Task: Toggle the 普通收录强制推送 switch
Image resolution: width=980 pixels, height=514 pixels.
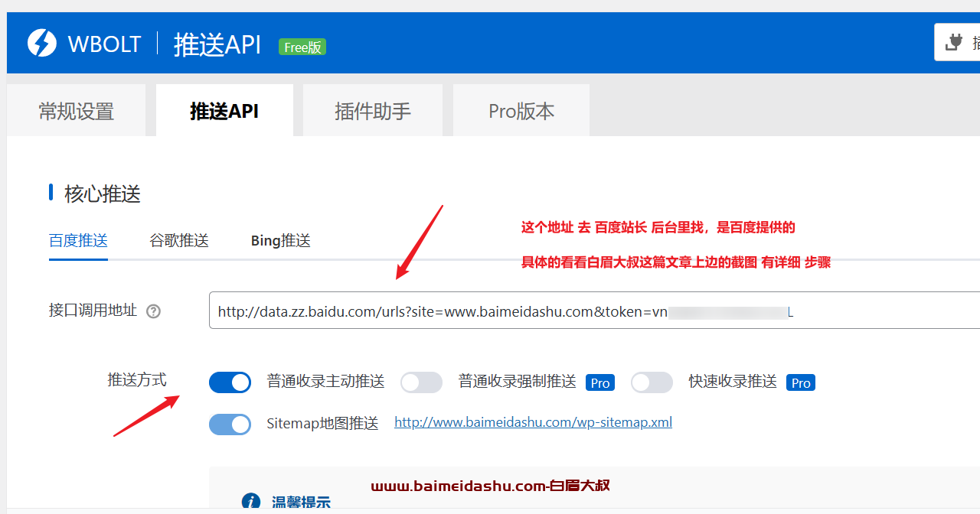Action: pos(421,382)
